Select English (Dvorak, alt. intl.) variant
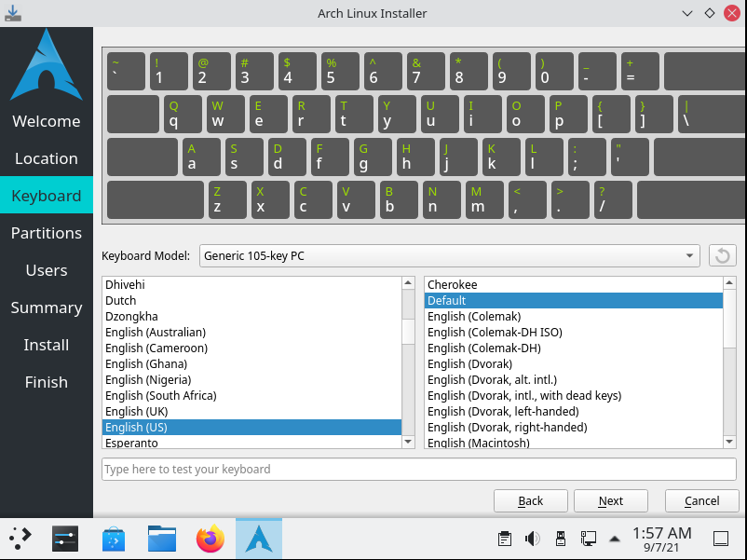Viewport: 747px width, 560px height. tap(574, 379)
